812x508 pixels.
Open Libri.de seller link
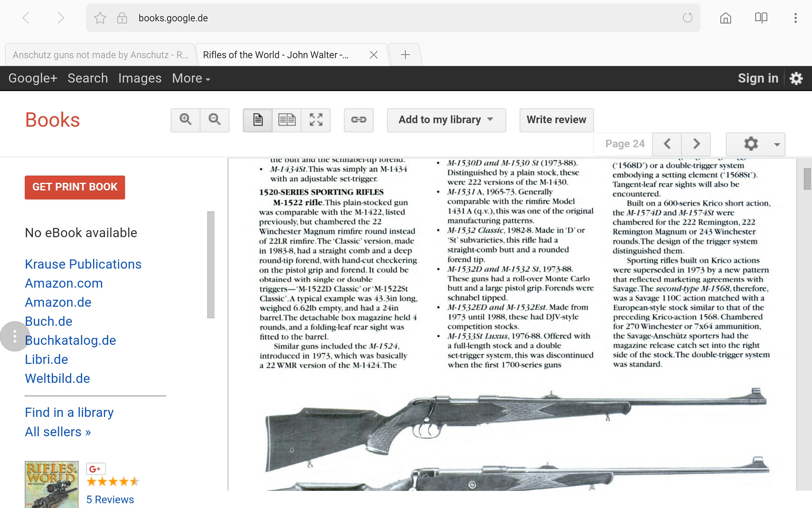46,359
